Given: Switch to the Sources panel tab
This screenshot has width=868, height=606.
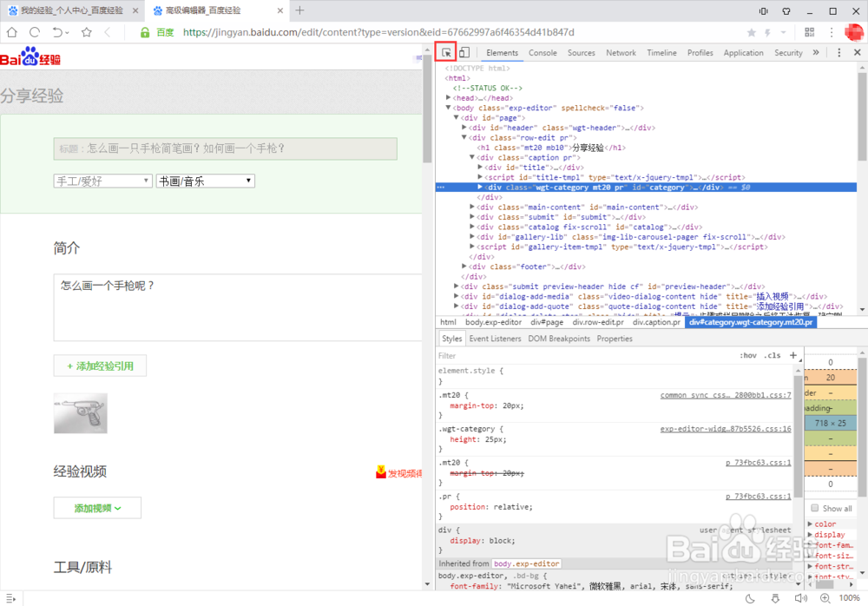Looking at the screenshot, I should [582, 53].
